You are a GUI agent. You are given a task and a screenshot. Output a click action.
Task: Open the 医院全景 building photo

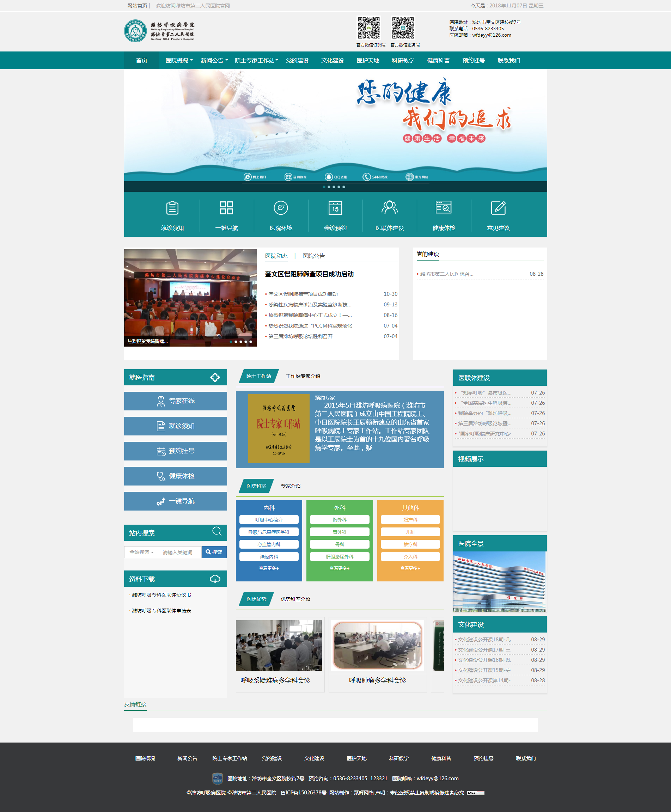pos(499,582)
